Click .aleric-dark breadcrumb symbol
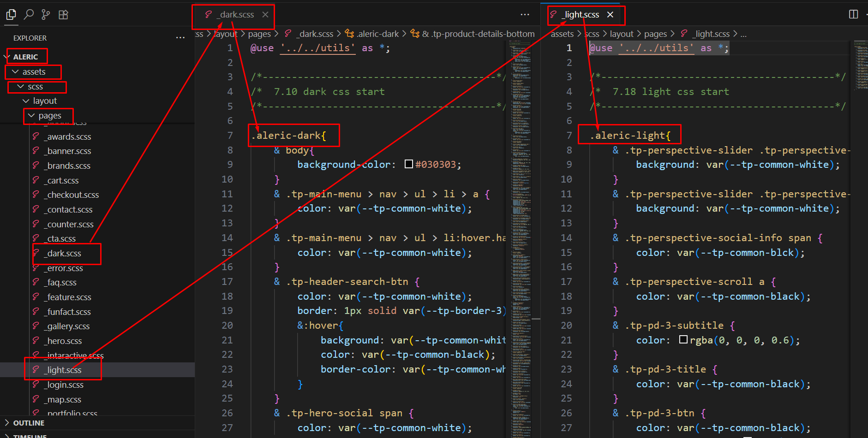Image resolution: width=868 pixels, height=438 pixels. tap(378, 34)
